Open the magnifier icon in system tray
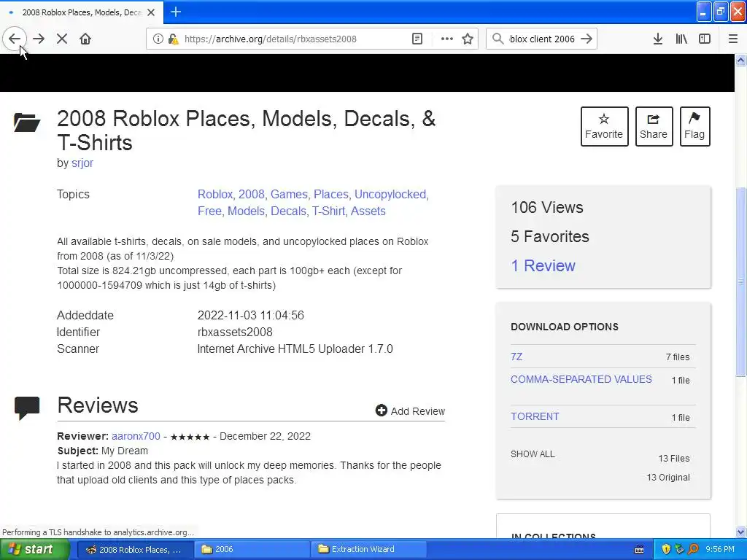The width and height of the screenshot is (747, 560). (693, 550)
